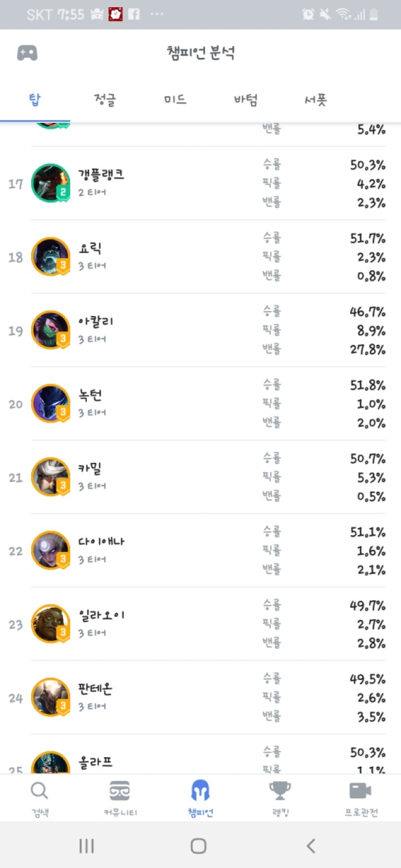Open 아칼리 champion portrait

51,330
